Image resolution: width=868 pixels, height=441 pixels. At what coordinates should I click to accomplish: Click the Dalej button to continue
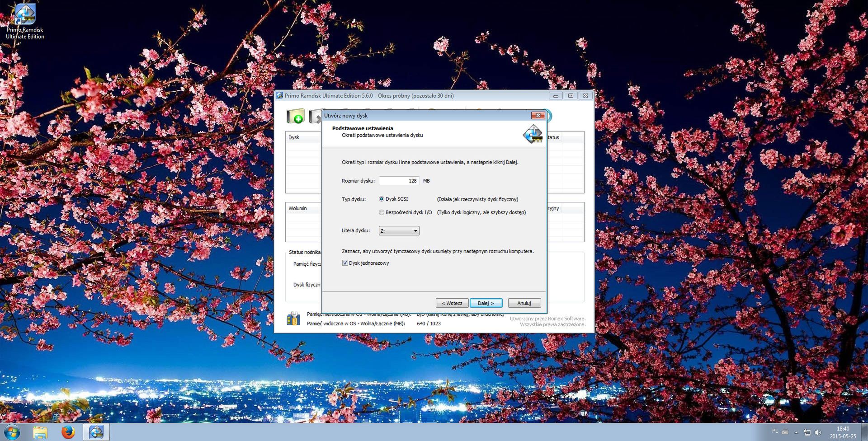pos(486,303)
